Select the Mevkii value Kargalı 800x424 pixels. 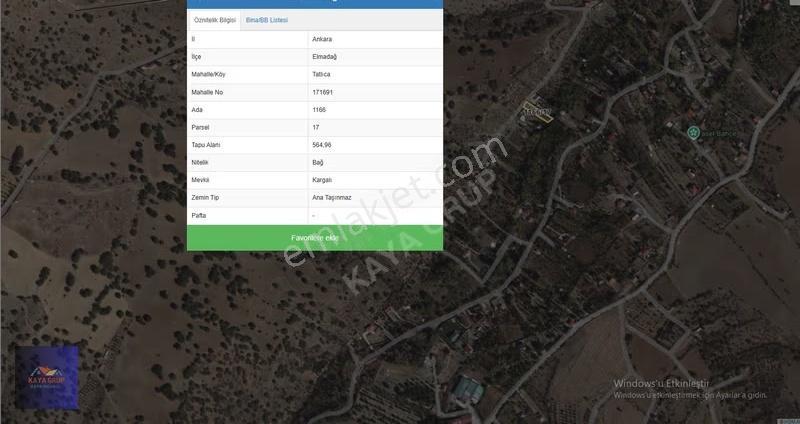click(322, 180)
